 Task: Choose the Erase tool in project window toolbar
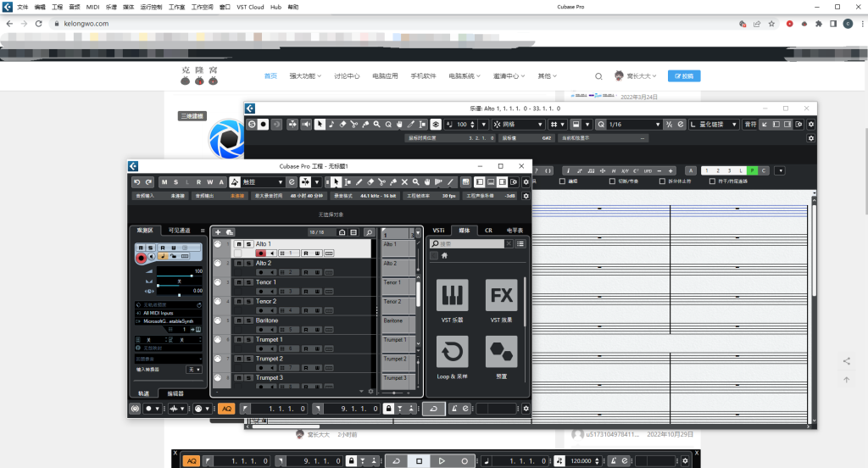[370, 181]
